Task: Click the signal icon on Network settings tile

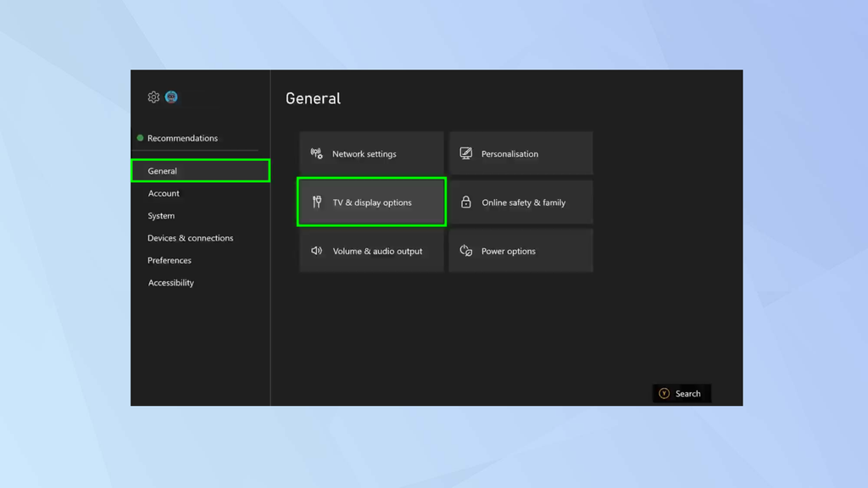Action: (314, 153)
